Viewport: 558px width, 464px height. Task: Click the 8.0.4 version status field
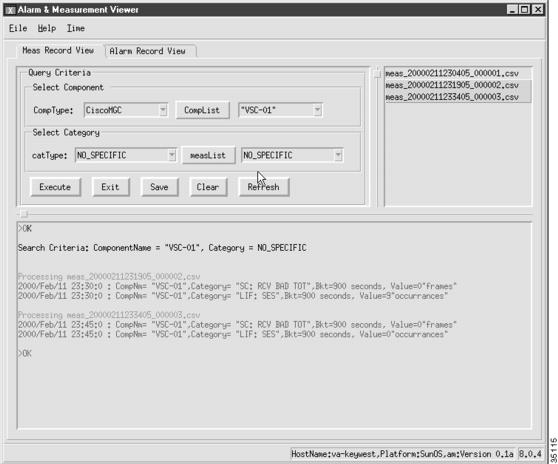[530, 454]
